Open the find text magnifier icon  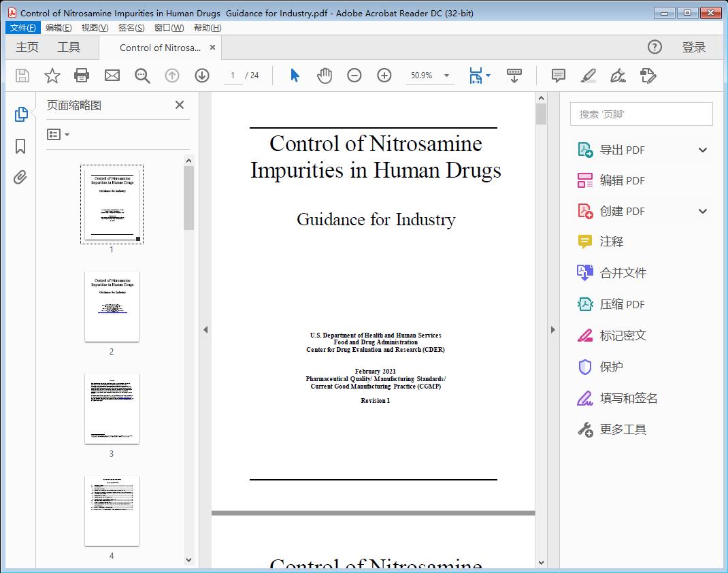coord(142,76)
